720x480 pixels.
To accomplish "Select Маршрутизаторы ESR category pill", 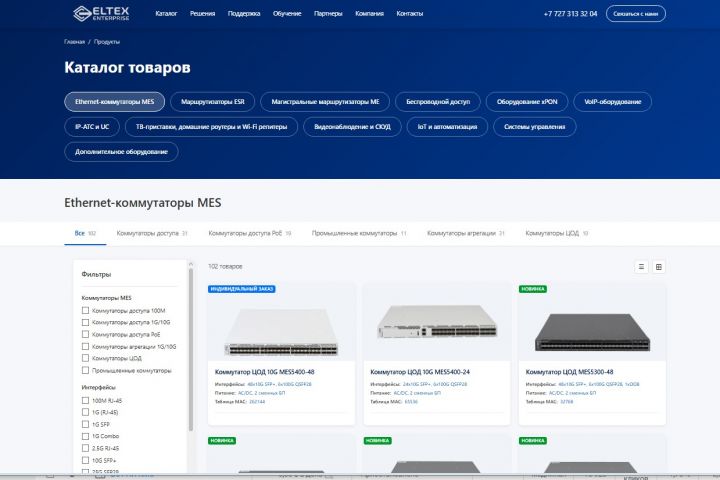I will 213,102.
